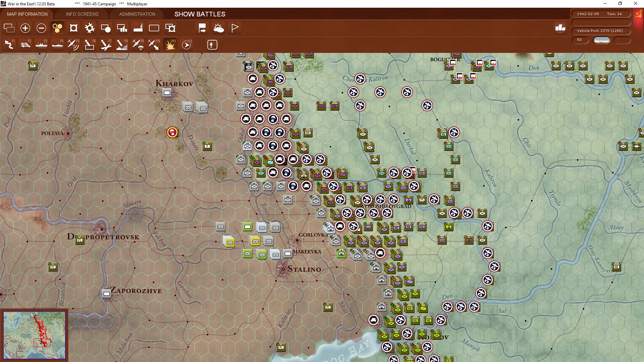The height and width of the screenshot is (362, 644).
Task: Click the F12 end turn arrow icon
Action: pyautogui.click(x=186, y=45)
